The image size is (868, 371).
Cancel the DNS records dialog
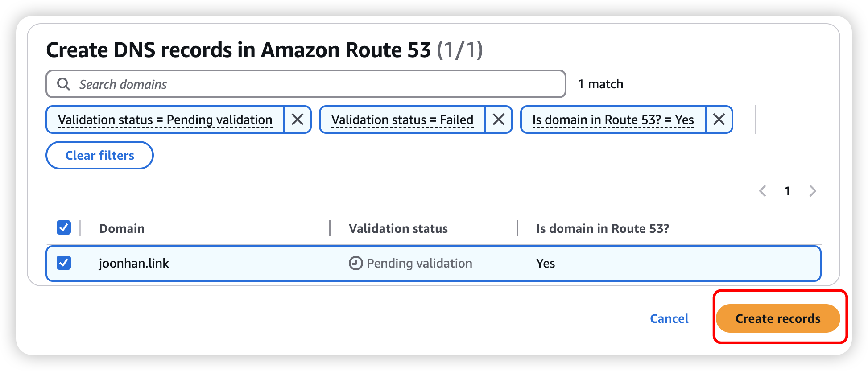click(669, 318)
